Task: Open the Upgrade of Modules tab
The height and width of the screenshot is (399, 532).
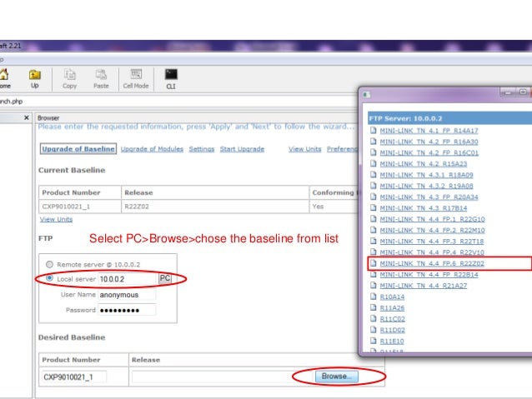Action: point(152,149)
